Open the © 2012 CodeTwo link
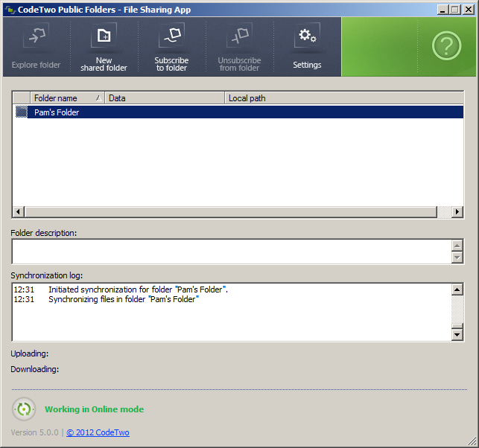The height and width of the screenshot is (448, 479). tap(98, 432)
